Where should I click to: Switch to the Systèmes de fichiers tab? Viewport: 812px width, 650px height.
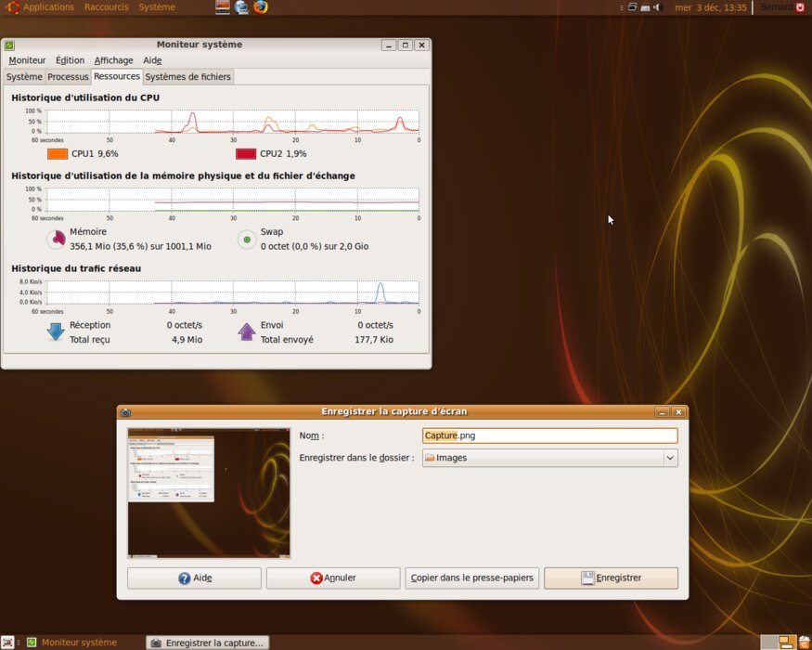[188, 77]
